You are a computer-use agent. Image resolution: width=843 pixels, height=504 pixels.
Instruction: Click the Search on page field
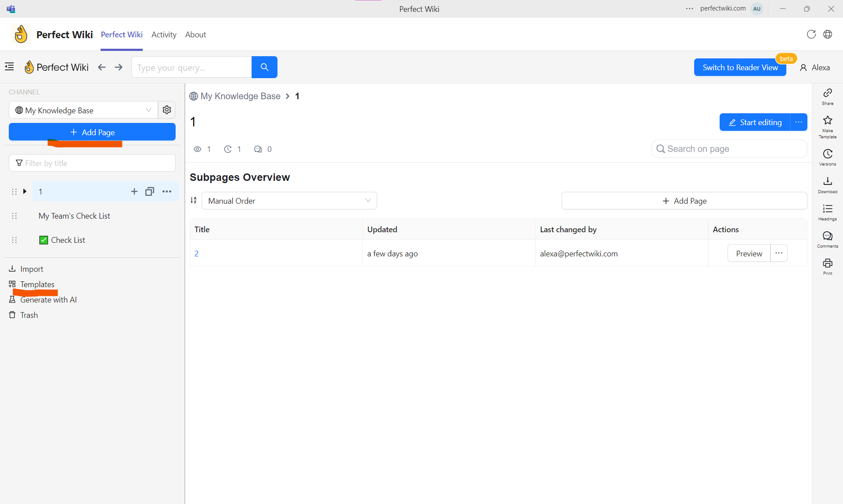coord(729,149)
